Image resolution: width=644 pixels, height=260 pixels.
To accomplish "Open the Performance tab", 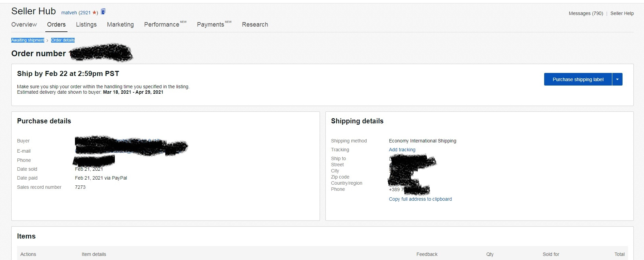I will point(162,25).
